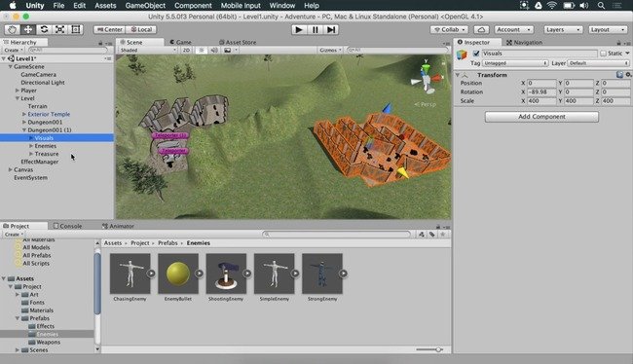Switch to the Console tab
The height and width of the screenshot is (364, 633).
[67, 226]
